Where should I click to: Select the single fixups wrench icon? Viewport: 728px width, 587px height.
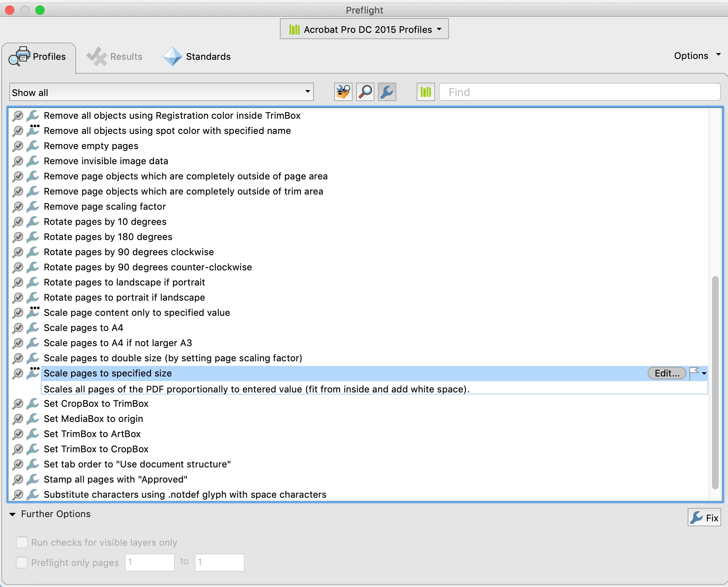pos(387,92)
